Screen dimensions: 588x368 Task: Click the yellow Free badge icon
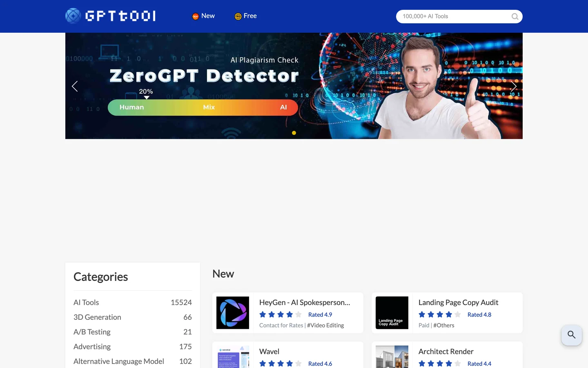pos(238,16)
